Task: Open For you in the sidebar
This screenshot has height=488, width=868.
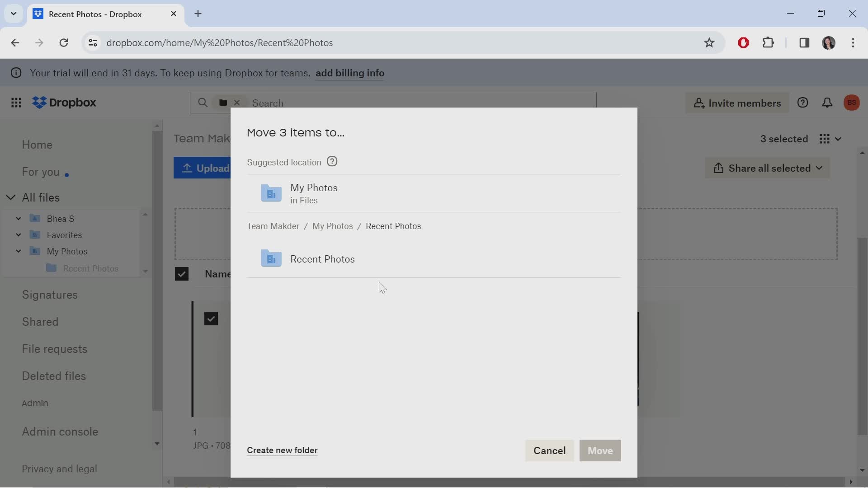Action: coord(41,172)
